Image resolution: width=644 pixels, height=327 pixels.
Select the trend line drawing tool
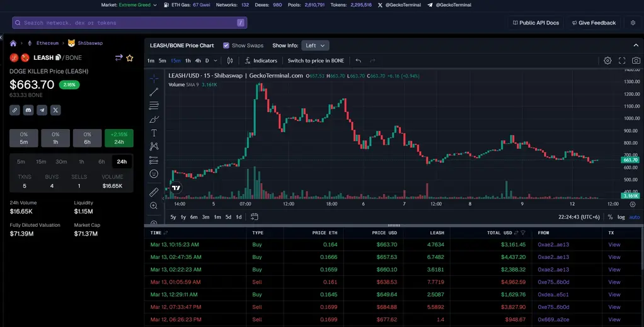click(154, 92)
